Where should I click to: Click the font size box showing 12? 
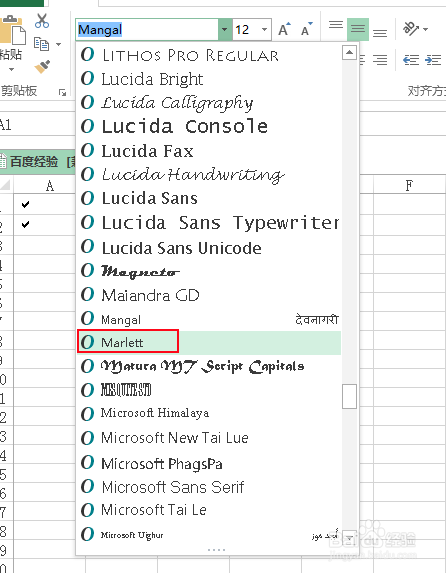(x=246, y=30)
